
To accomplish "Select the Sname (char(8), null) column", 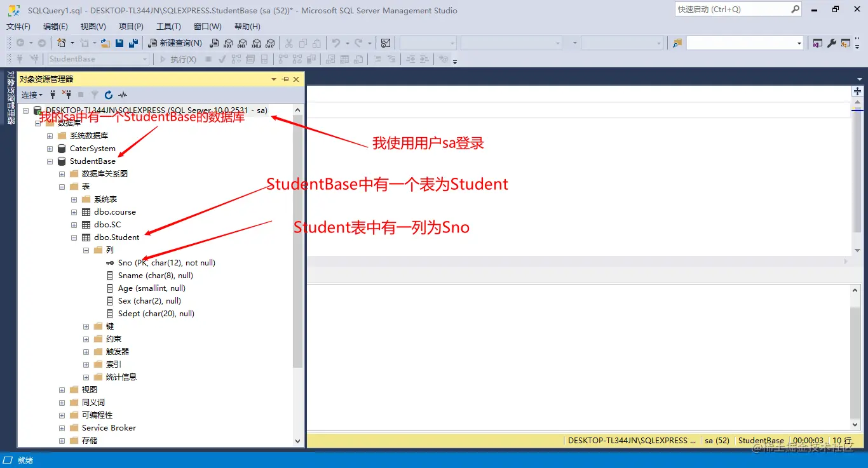I will point(155,276).
